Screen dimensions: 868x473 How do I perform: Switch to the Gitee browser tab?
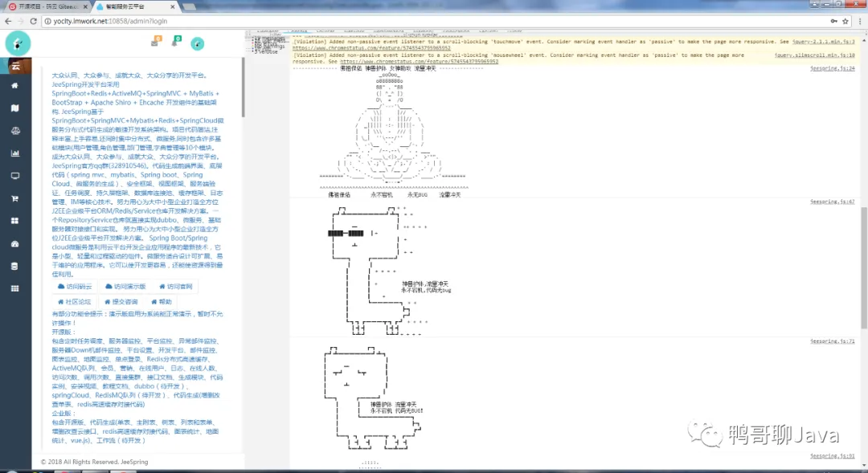pos(48,6)
